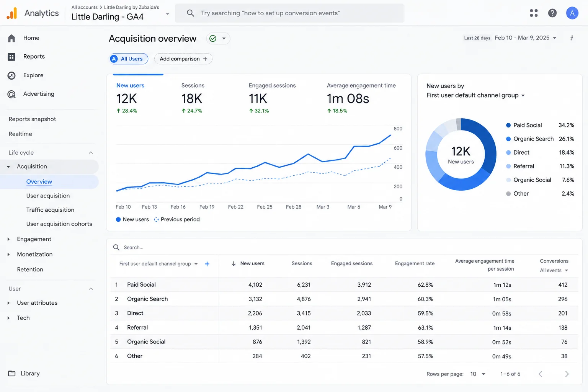
Task: Open the insights sparkle icon
Action: click(x=572, y=38)
